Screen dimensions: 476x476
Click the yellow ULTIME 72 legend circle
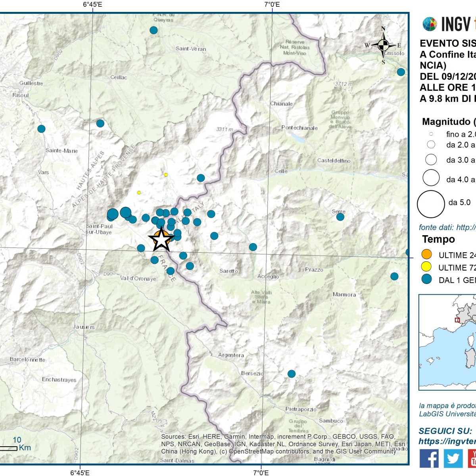click(x=426, y=267)
